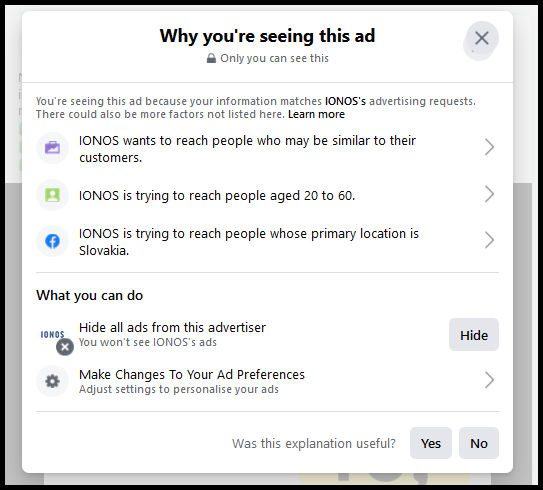This screenshot has width=543, height=490.
Task: Answer Yes to 'Was this explanation useful?'
Action: pyautogui.click(x=431, y=443)
